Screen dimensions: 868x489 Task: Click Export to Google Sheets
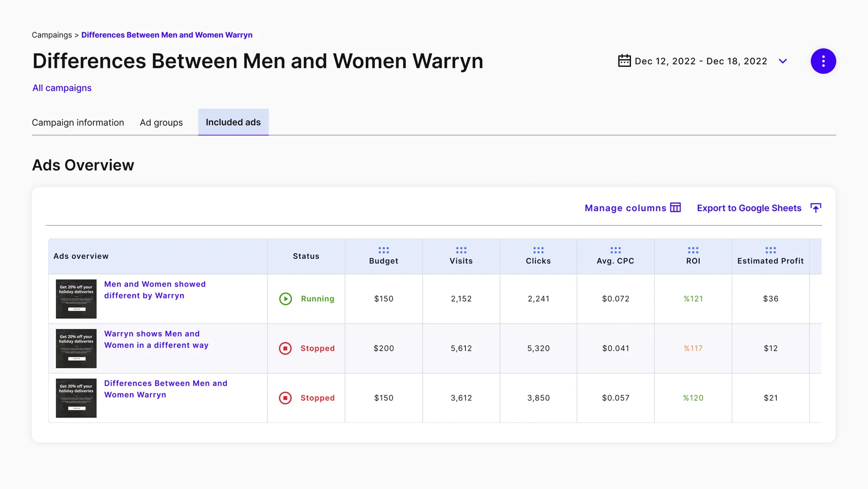pyautogui.click(x=749, y=208)
